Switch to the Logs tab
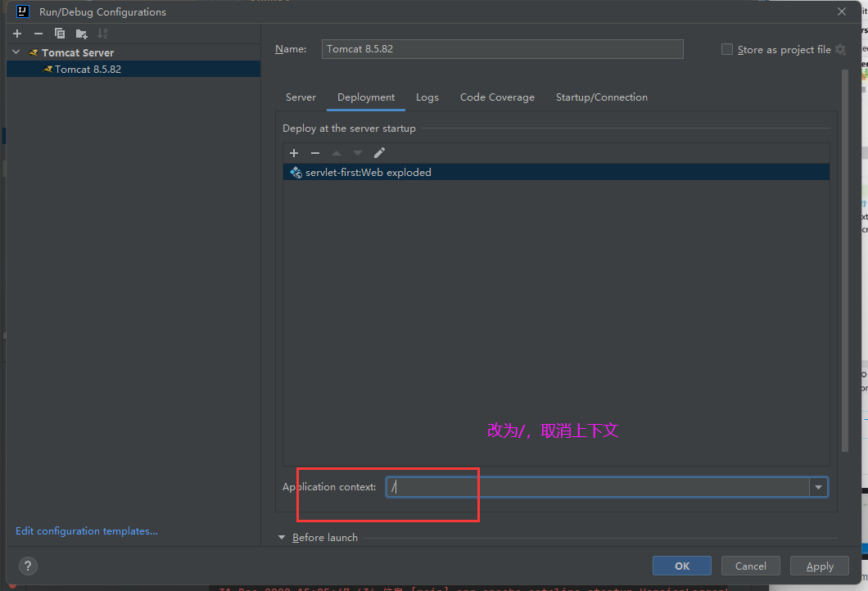The image size is (868, 591). 427,97
